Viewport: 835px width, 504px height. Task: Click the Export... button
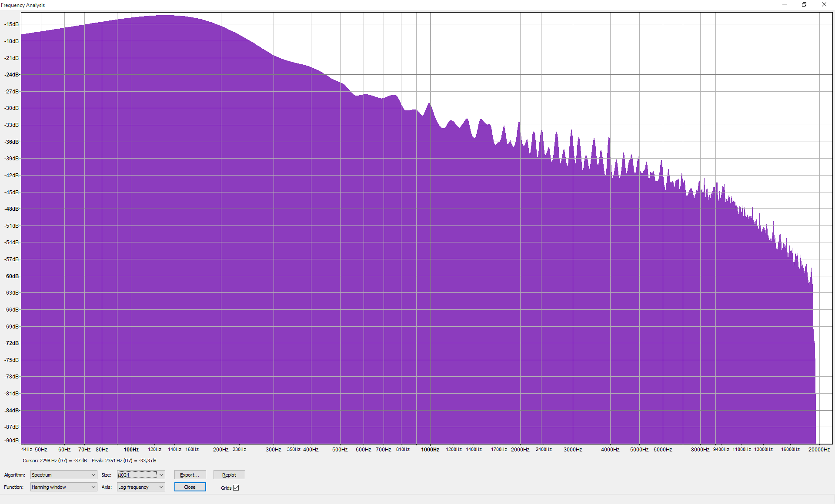point(190,475)
